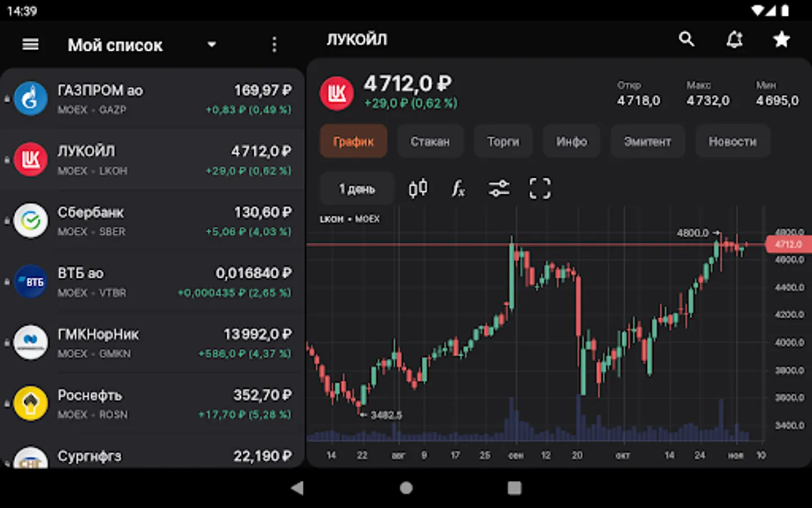This screenshot has width=812, height=508.
Task: Expand the Мой список dropdown arrow
Action: [212, 45]
